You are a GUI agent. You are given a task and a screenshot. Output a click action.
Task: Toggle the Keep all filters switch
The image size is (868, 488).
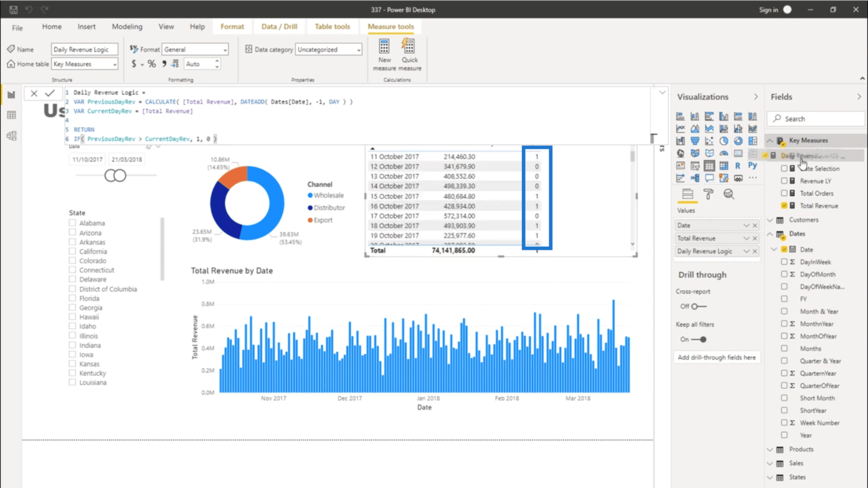699,339
